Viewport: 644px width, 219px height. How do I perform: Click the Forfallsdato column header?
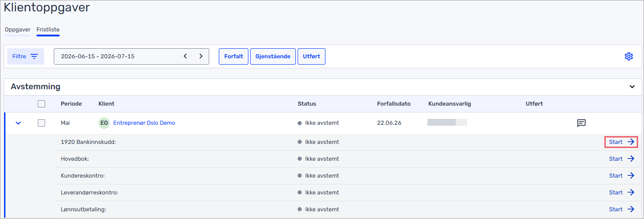tap(394, 104)
